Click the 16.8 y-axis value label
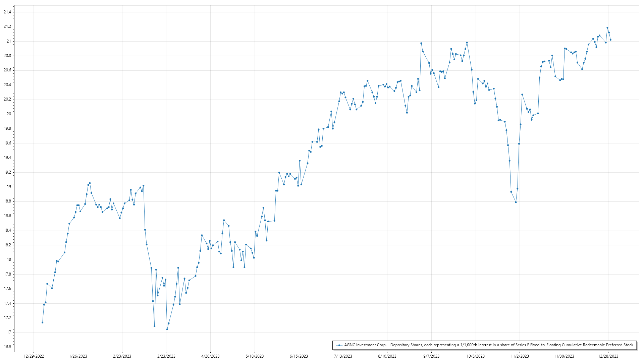The width and height of the screenshot is (644, 362). pos(7,347)
